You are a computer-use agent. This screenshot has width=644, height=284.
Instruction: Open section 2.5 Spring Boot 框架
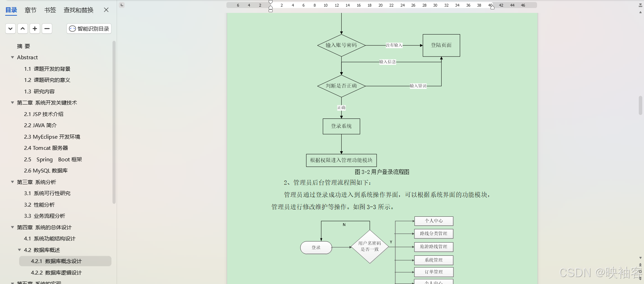coord(53,159)
